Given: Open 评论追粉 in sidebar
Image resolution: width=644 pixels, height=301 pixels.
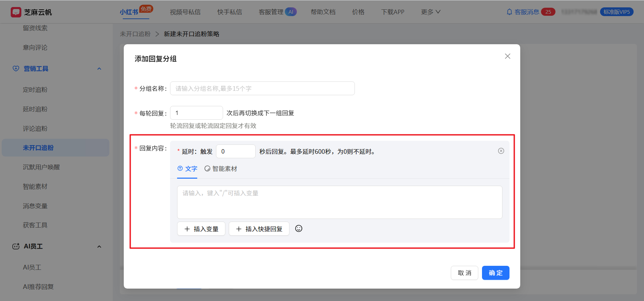Looking at the screenshot, I should click(35, 129).
